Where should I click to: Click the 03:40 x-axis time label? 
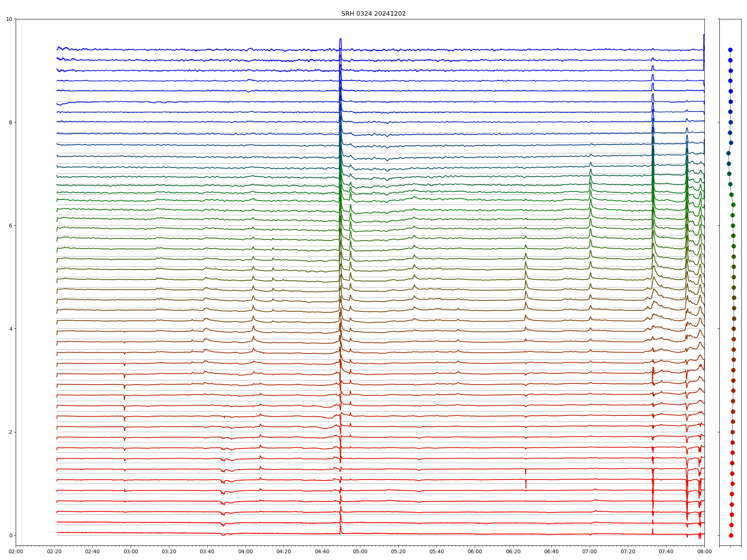pos(207,551)
